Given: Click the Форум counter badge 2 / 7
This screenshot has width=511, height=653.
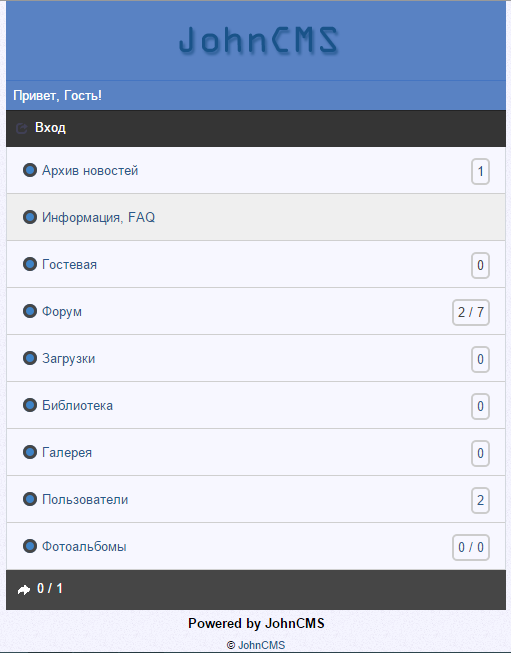Looking at the screenshot, I should [471, 312].
